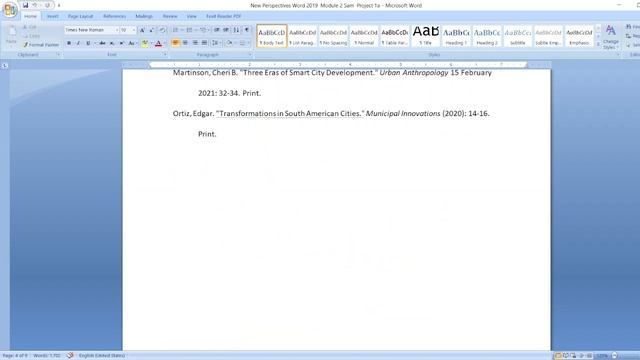Image resolution: width=640 pixels, height=360 pixels.
Task: Apply the No Spacing style
Action: 333,36
